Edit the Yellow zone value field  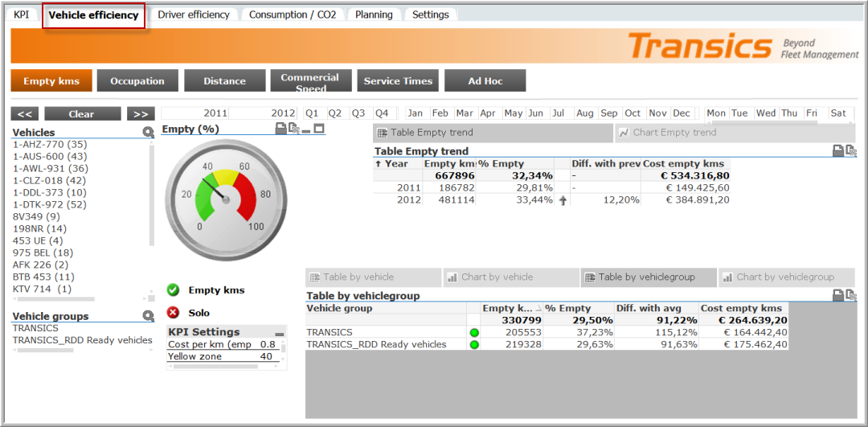point(266,356)
